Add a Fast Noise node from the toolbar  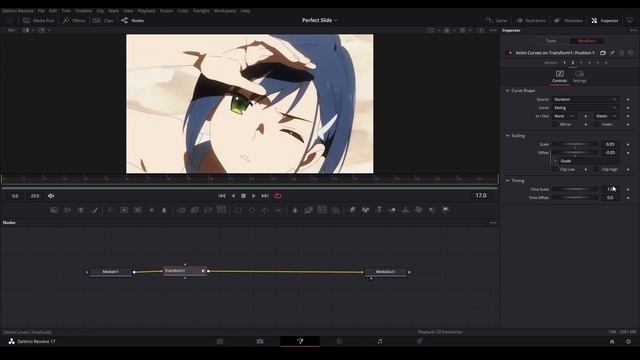click(67, 210)
